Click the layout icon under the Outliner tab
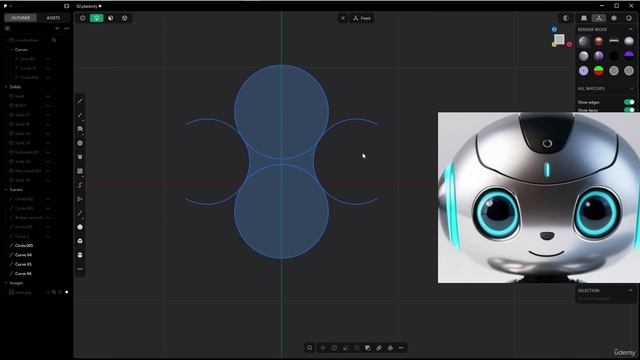640x360 pixels. click(7, 28)
